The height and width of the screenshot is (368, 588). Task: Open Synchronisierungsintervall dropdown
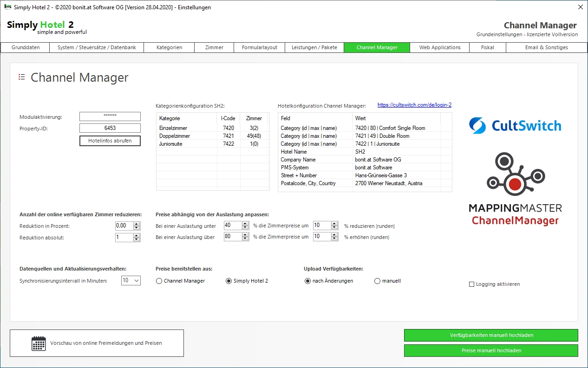point(131,280)
